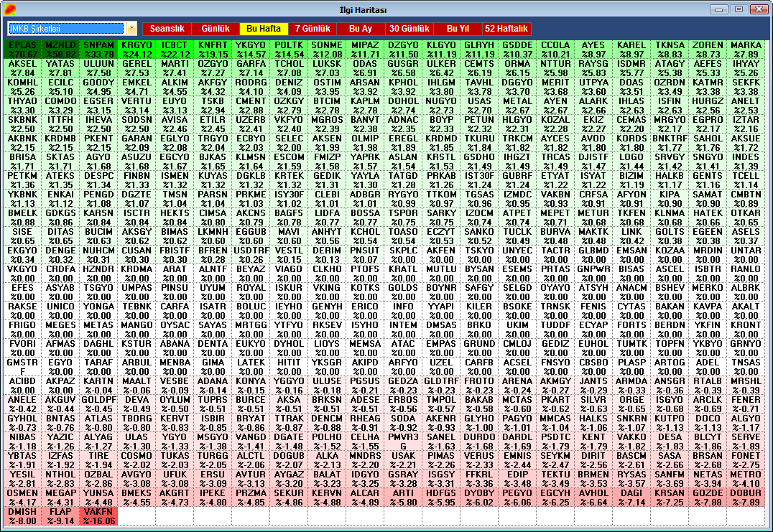Click the FLAP cell with %-9.14
This screenshot has width=773, height=532.
click(x=60, y=517)
